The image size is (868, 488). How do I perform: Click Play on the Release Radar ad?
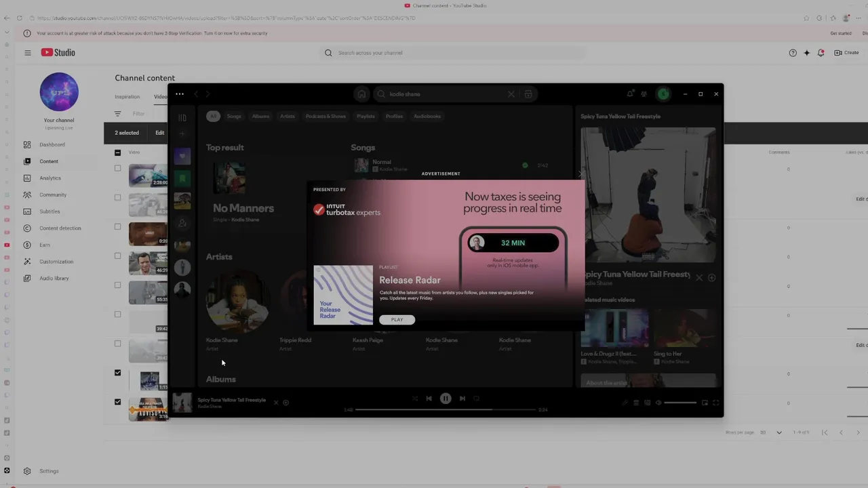(x=397, y=320)
